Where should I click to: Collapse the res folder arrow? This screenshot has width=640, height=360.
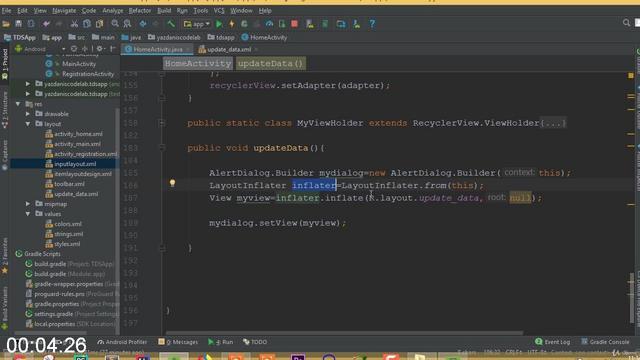click(18, 104)
